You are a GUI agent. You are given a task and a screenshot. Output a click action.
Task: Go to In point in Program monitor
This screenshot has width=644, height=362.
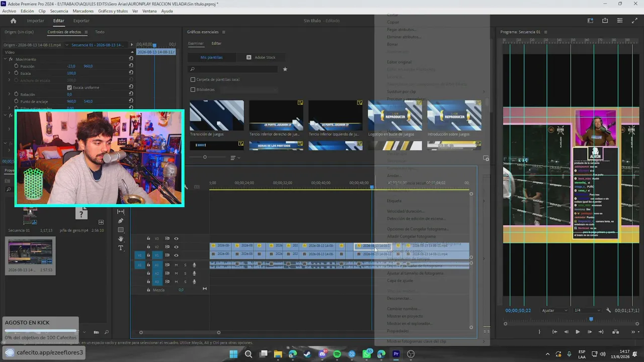point(554,332)
